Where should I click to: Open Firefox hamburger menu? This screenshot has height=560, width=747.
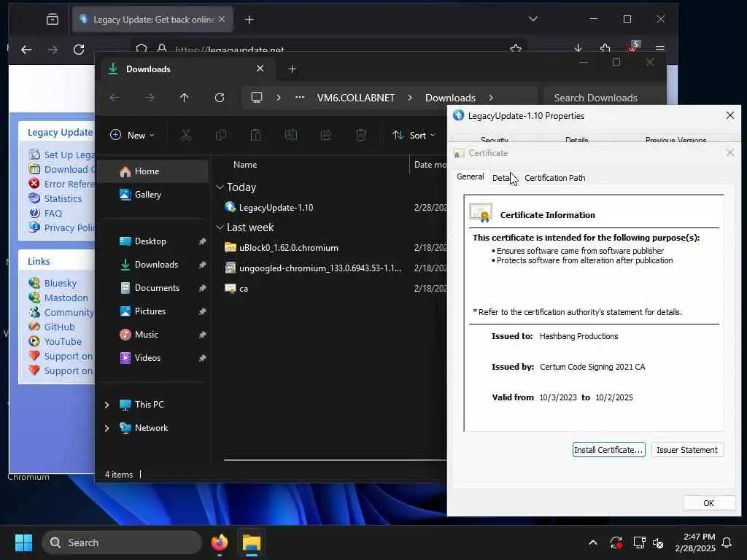(x=659, y=48)
